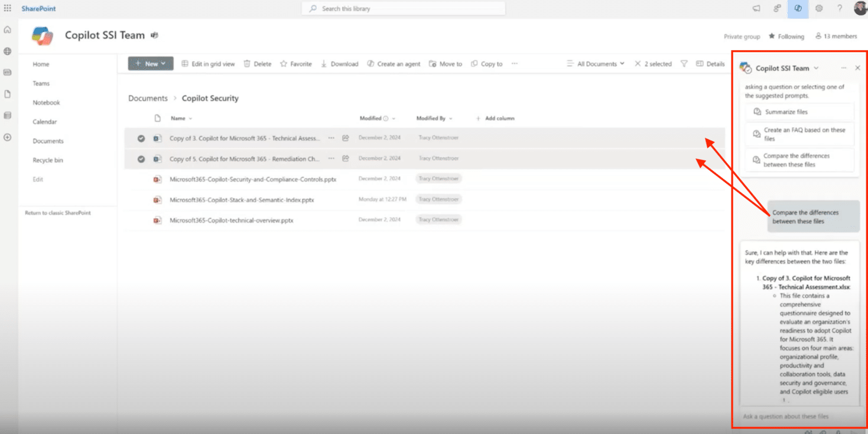Click the Download toolbar icon

(324, 64)
